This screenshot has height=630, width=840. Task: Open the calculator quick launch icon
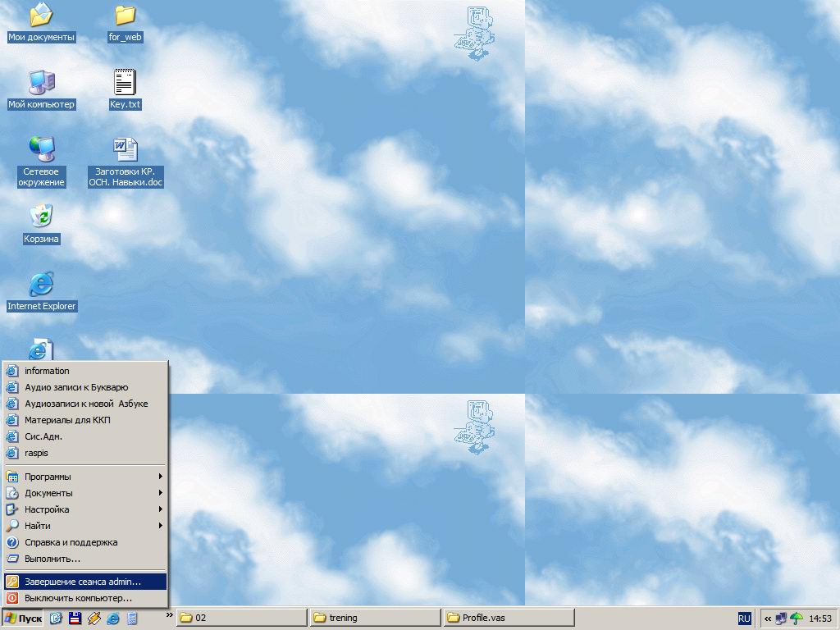(132, 619)
